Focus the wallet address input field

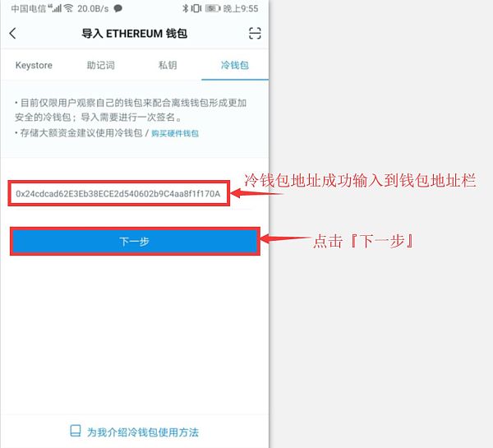point(119,193)
